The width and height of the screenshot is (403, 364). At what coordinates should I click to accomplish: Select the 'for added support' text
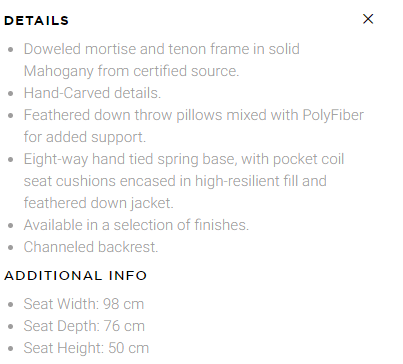point(85,137)
